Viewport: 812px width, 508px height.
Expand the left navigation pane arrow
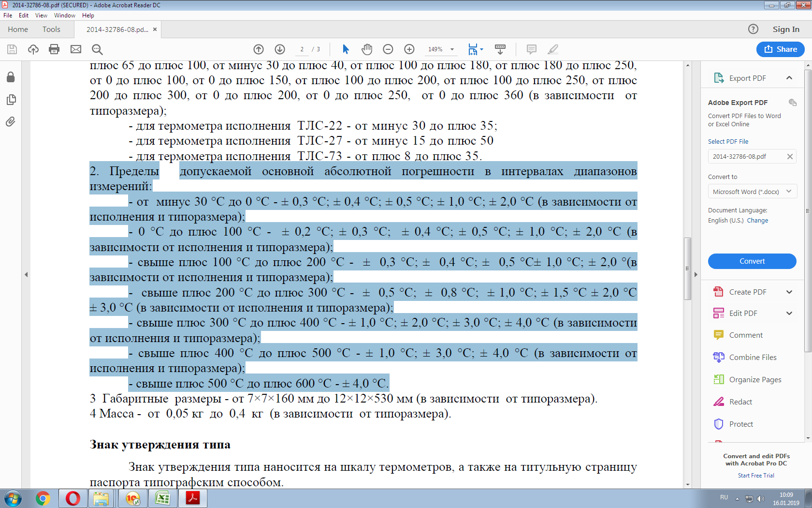click(x=26, y=275)
